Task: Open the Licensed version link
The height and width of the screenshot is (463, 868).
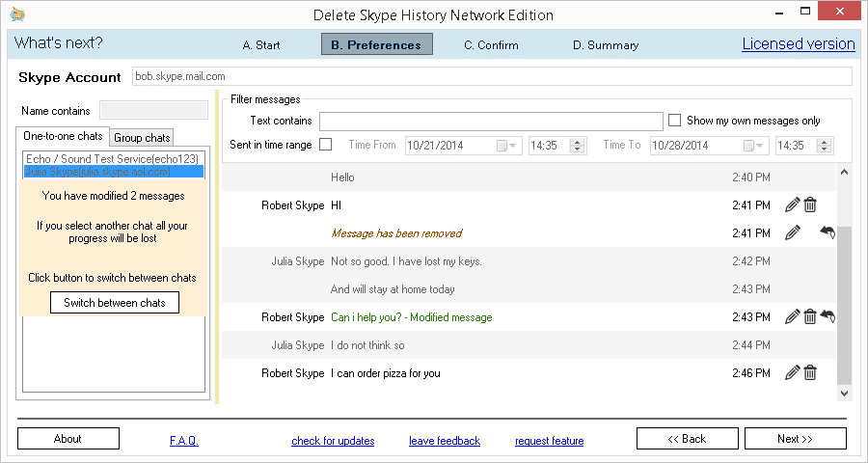Action: pyautogui.click(x=799, y=43)
